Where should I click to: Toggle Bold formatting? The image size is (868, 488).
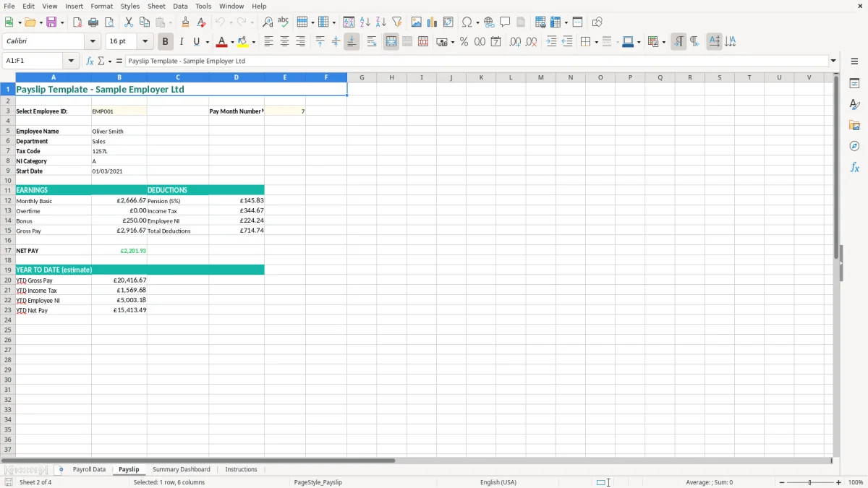[x=165, y=42]
